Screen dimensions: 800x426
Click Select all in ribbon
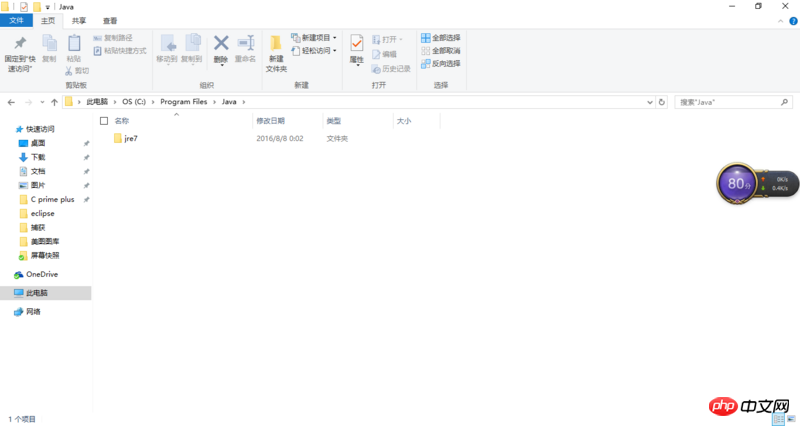(441, 38)
